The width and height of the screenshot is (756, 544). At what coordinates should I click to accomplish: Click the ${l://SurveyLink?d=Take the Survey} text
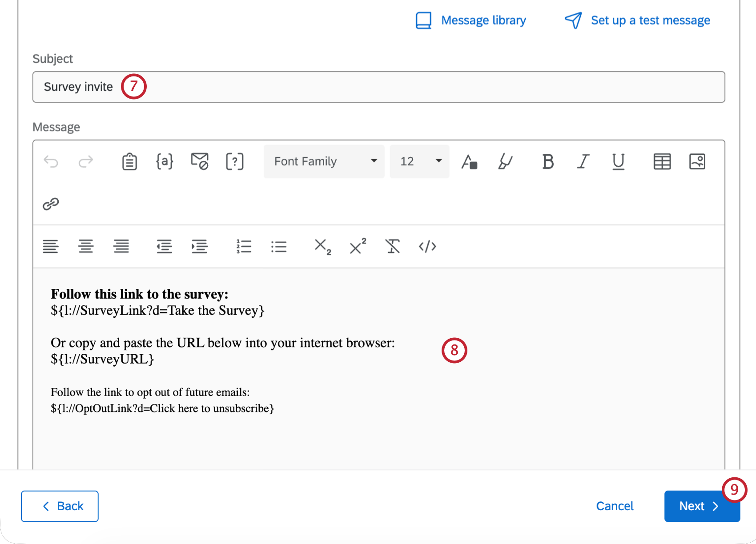click(157, 311)
